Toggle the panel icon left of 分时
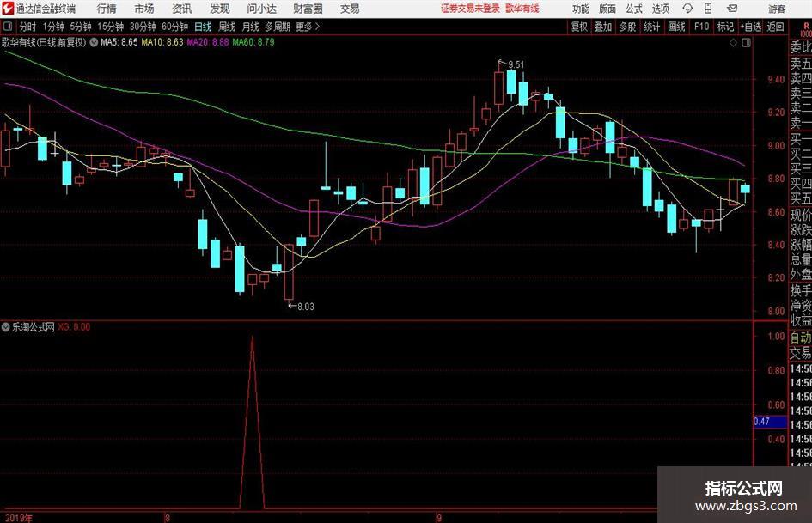Screen dimensions: 812x523 (x=7, y=27)
